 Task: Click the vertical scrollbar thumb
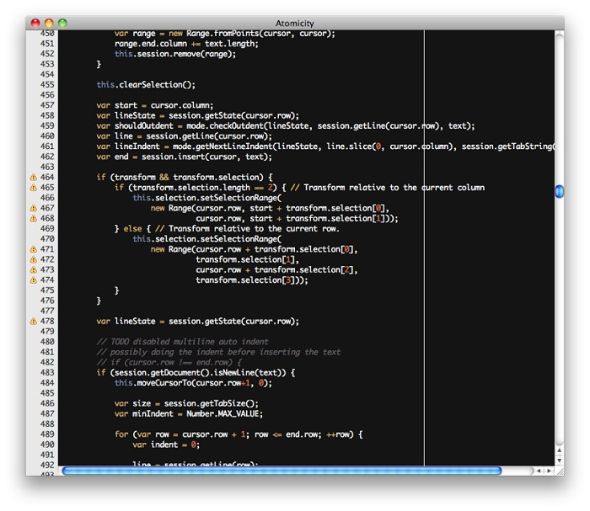coord(560,192)
